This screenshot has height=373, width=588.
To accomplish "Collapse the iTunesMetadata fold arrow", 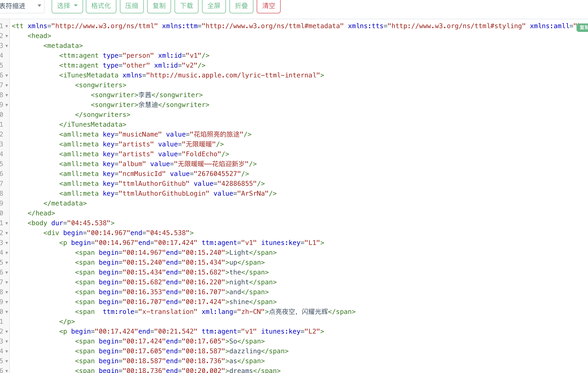I will pos(7,76).
